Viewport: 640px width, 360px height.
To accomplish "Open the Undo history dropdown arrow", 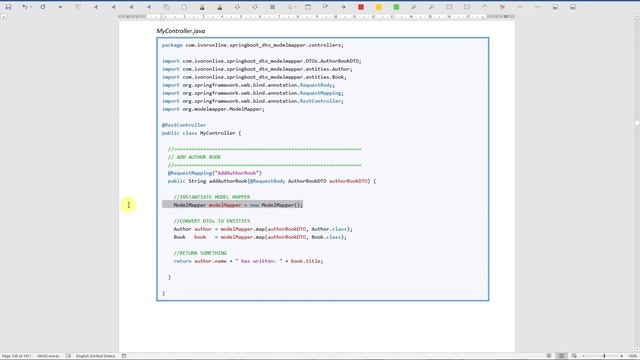I will click(x=31, y=7).
